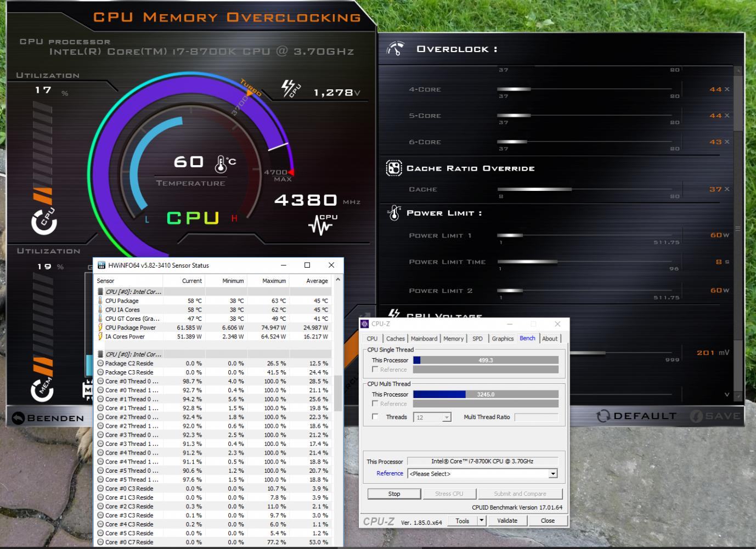
Task: Switch to the CPU tab in CPU-Z
Action: pyautogui.click(x=372, y=338)
